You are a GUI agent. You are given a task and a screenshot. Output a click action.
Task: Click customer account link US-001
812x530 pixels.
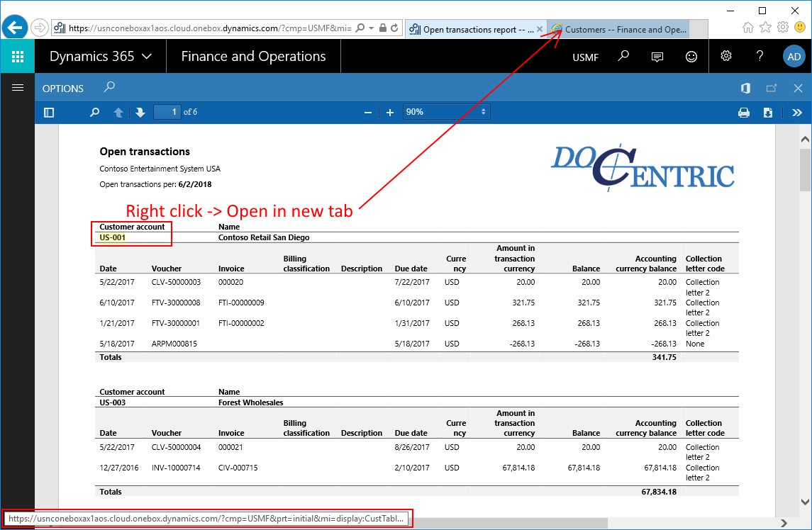point(112,237)
